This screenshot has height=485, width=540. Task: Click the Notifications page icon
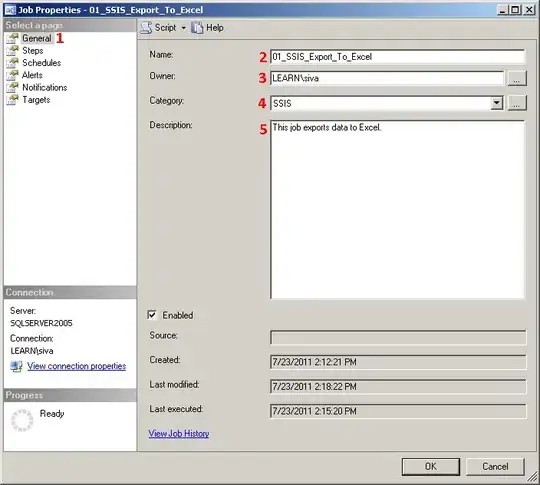pyautogui.click(x=12, y=87)
